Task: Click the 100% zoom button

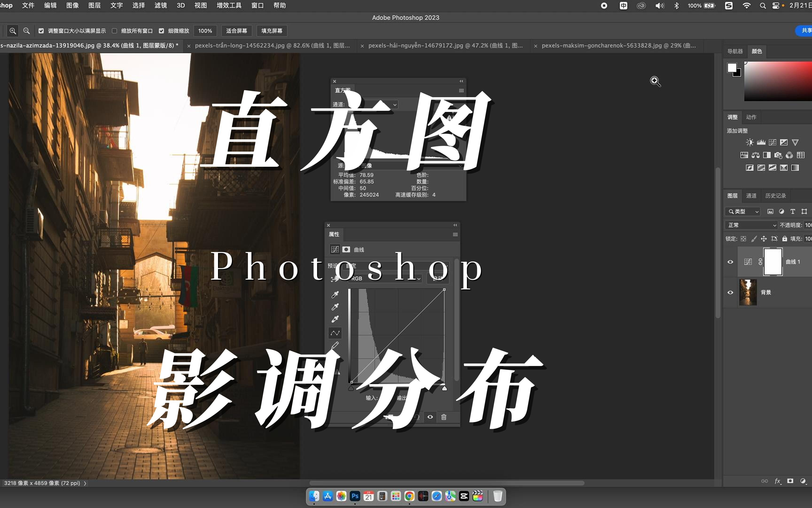Action: (205, 31)
